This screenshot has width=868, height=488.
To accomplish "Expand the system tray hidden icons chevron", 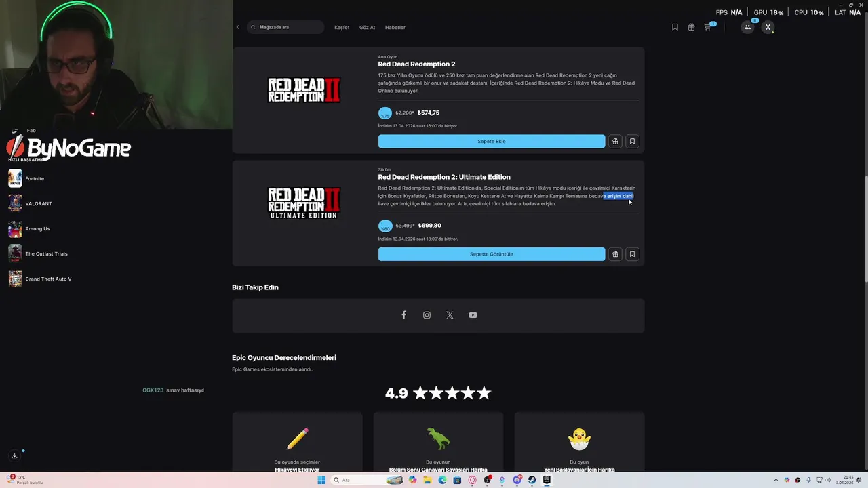I will pyautogui.click(x=776, y=480).
